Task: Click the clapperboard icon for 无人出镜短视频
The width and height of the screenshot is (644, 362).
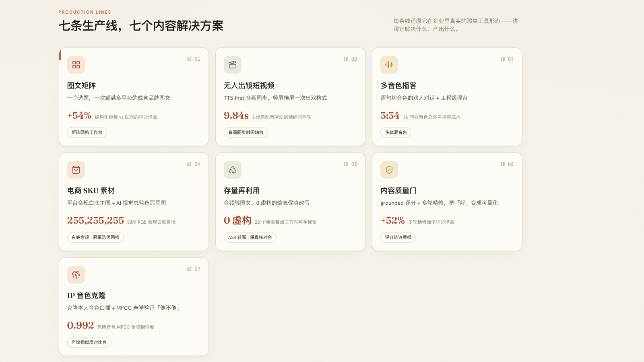Action: 233,65
